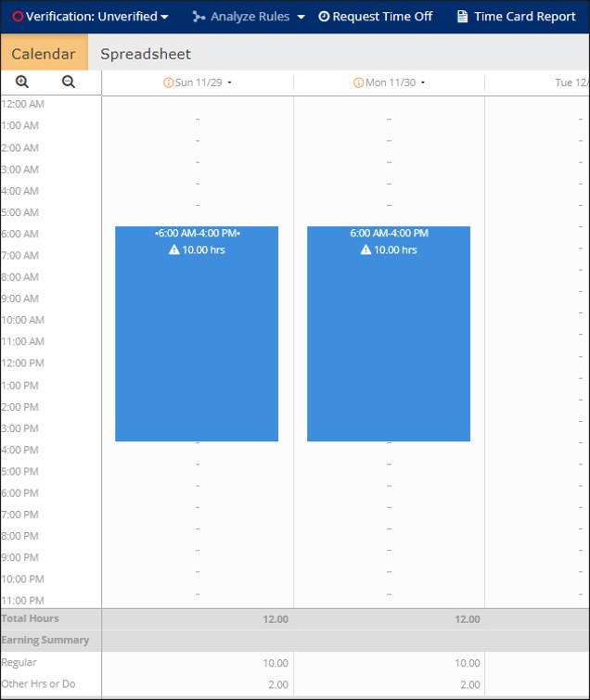The height and width of the screenshot is (700, 590).
Task: Click the Time Card Report document icon
Action: point(462,17)
